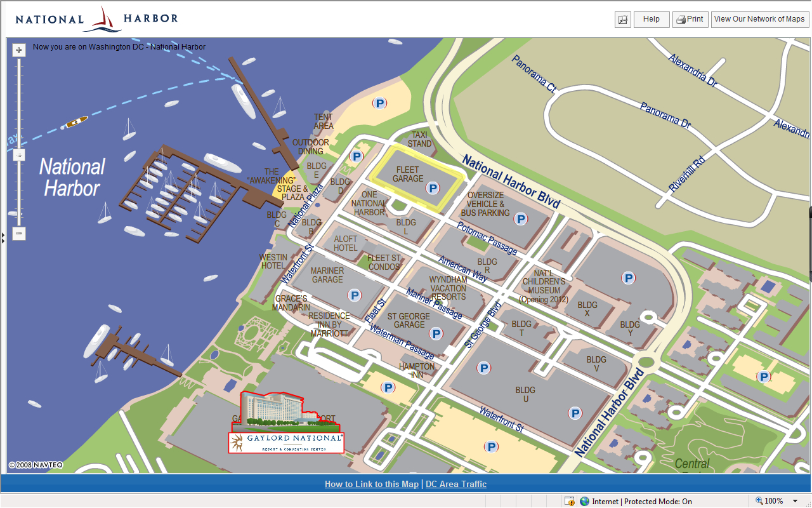Image resolution: width=812 pixels, height=508 pixels.
Task: Click the Riverhill Rd street label
Action: coord(687,174)
